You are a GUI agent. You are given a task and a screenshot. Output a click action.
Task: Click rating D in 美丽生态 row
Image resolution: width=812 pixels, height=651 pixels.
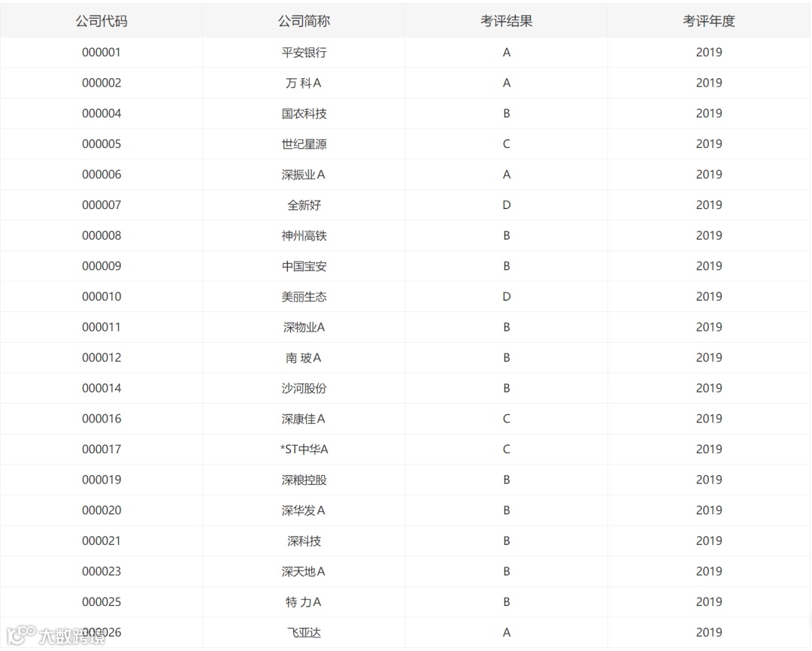(507, 297)
